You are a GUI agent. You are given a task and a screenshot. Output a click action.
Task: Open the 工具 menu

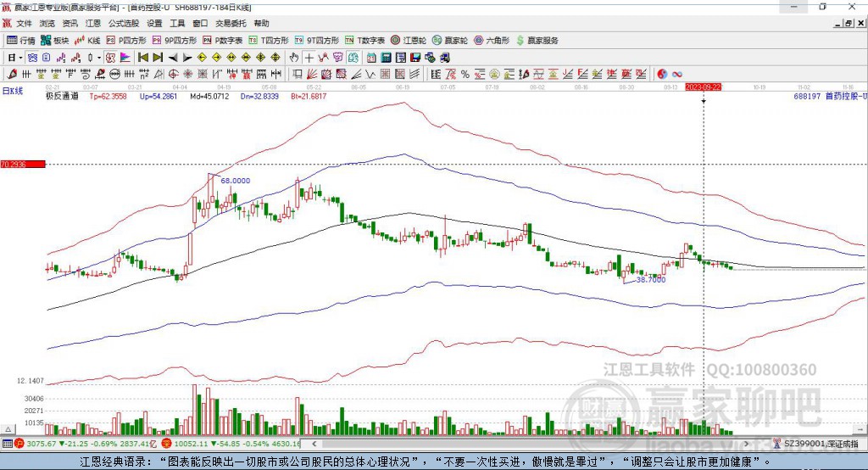(177, 23)
